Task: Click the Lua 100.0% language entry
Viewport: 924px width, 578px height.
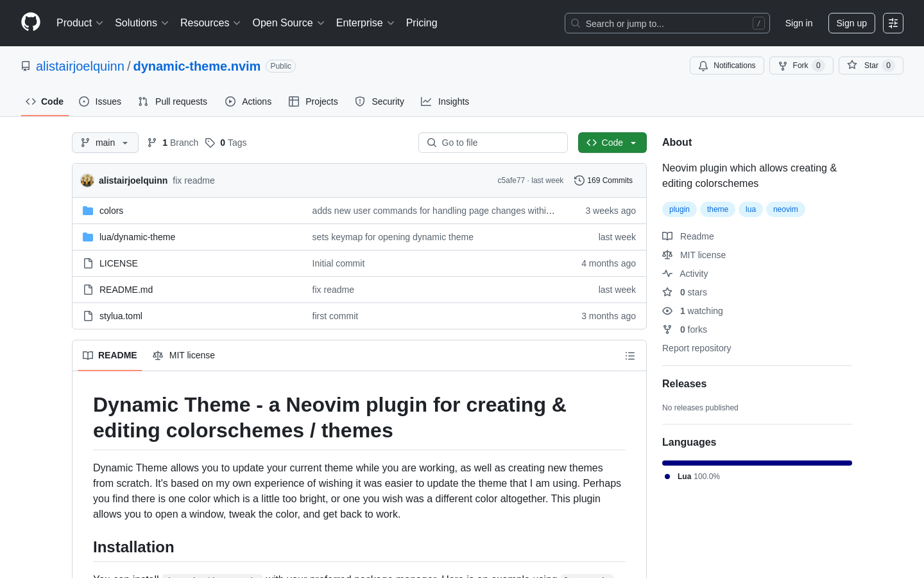Action: click(692, 477)
